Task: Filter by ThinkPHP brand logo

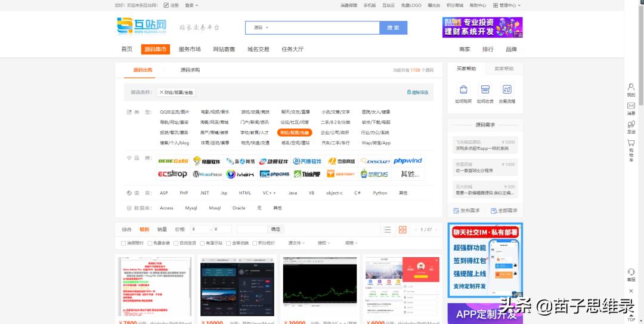Action: click(x=308, y=174)
